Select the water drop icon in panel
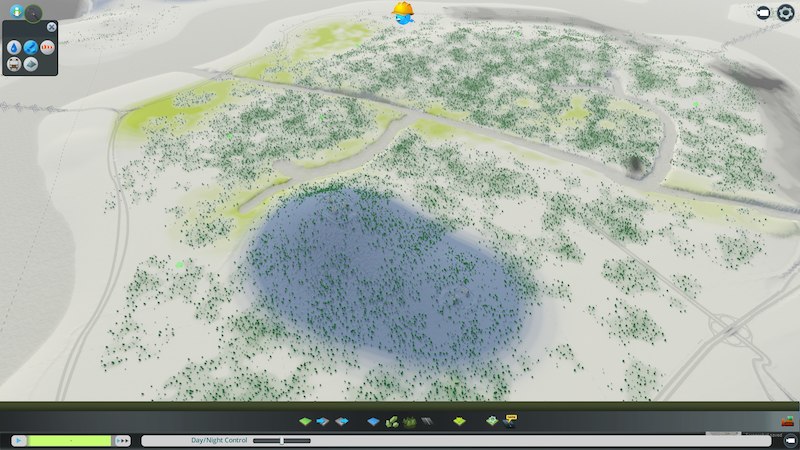The width and height of the screenshot is (800, 450). click(x=15, y=47)
